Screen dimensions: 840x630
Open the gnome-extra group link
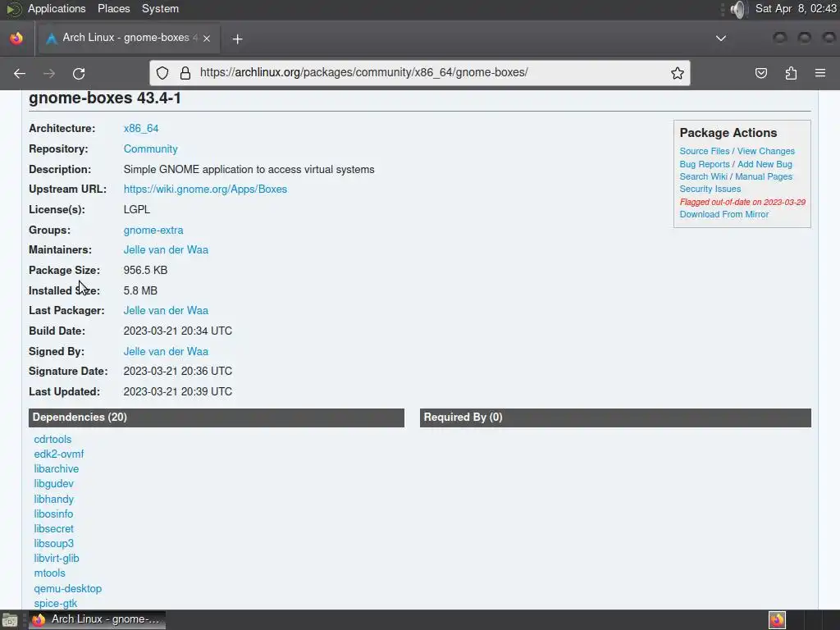(x=153, y=231)
